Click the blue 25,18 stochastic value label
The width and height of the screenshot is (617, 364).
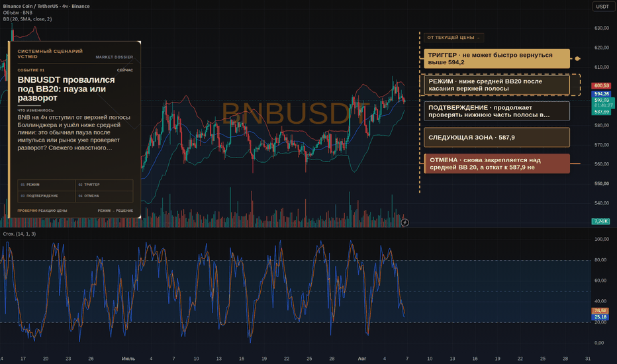tap(600, 317)
